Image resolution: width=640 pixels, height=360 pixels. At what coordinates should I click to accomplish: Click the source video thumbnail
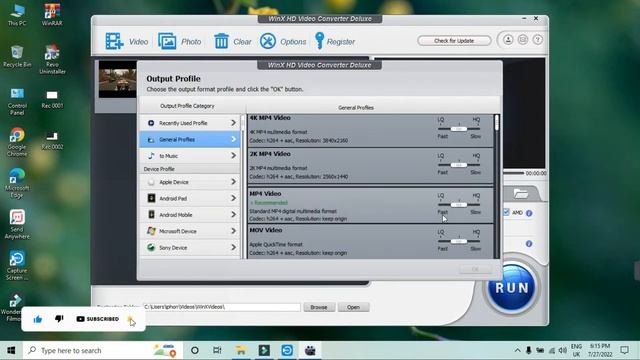pos(118,80)
